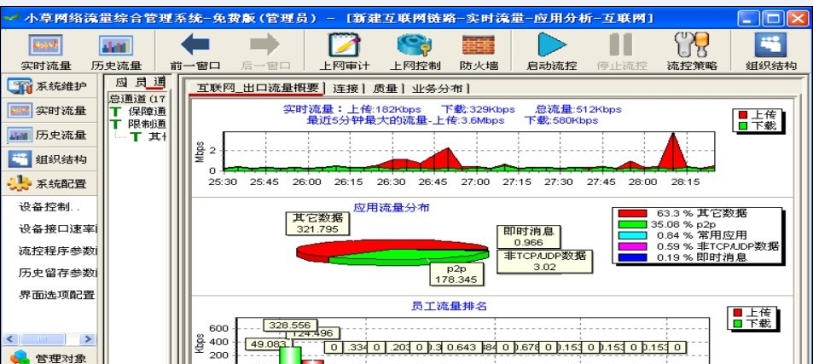Open the 历史留存参数 configuration entry

click(x=58, y=273)
